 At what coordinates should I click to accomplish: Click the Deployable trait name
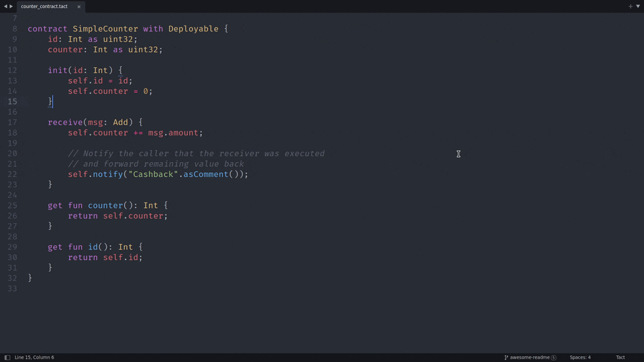coord(193,29)
